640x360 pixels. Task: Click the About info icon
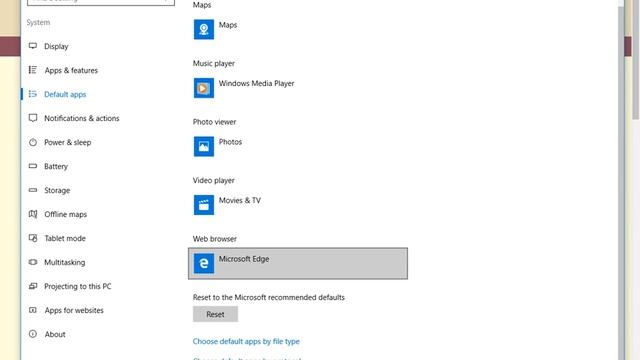pyautogui.click(x=33, y=334)
